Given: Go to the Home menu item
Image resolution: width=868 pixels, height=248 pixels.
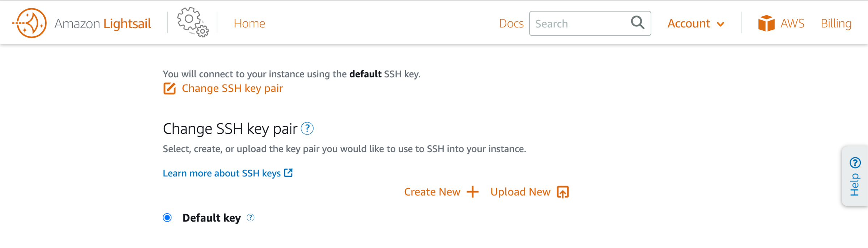Looking at the screenshot, I should (x=249, y=23).
